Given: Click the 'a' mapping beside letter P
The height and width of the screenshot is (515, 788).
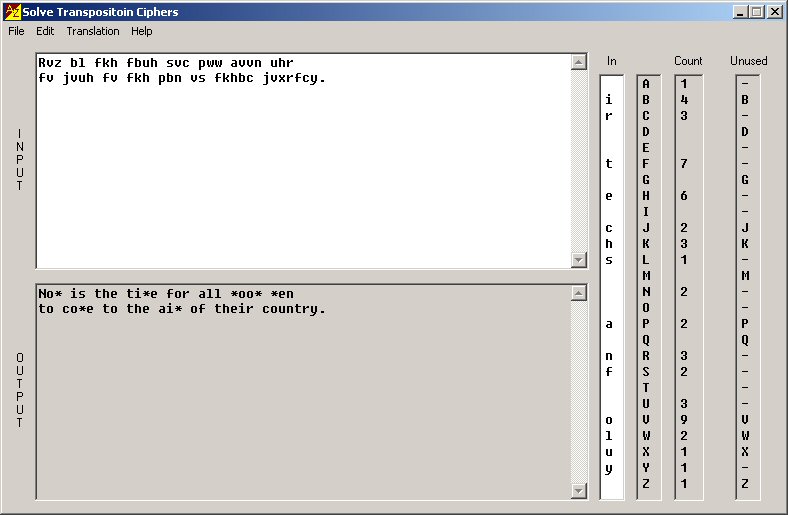Looking at the screenshot, I should [609, 324].
